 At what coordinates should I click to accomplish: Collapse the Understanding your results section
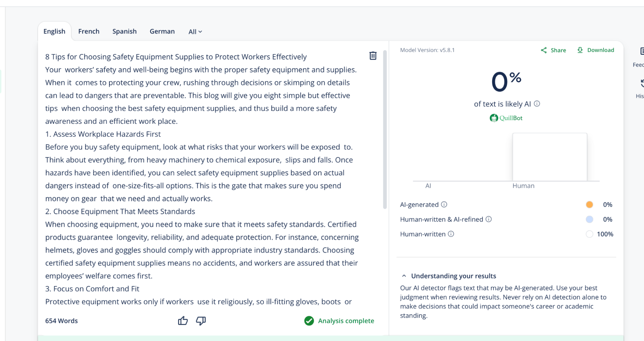[404, 276]
